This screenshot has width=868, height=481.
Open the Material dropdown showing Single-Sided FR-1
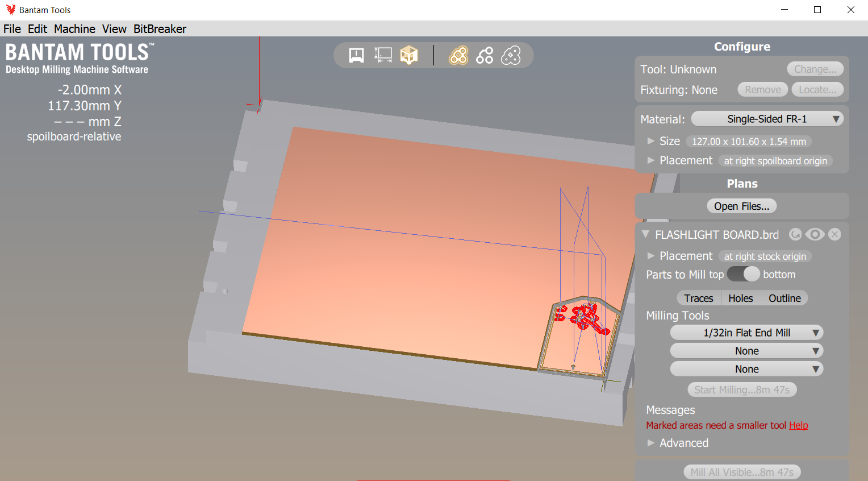[766, 119]
